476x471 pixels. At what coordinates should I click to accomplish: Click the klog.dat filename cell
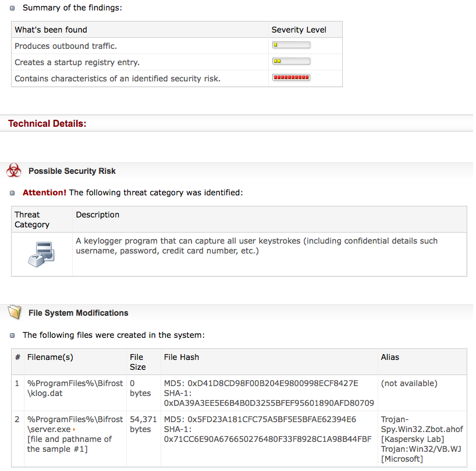point(74,388)
